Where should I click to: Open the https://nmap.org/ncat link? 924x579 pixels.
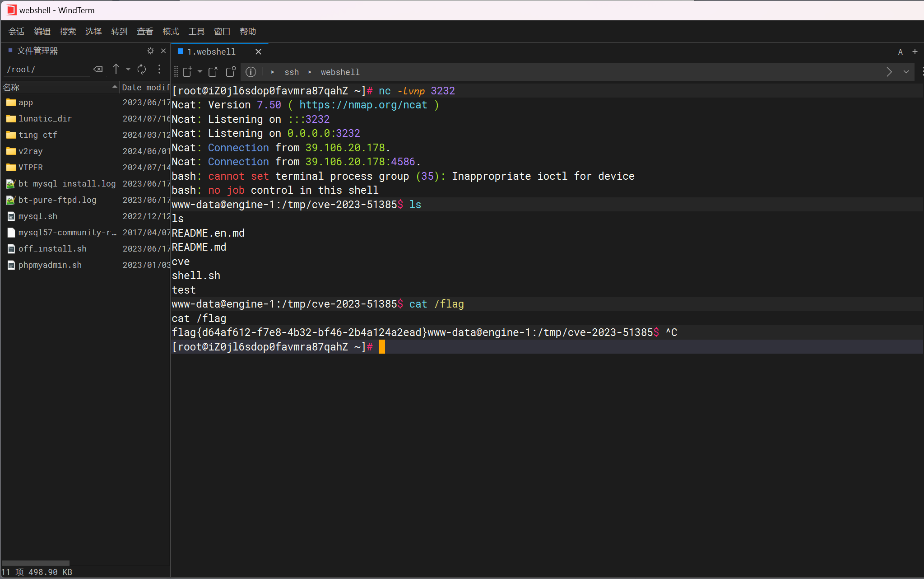[x=363, y=105]
